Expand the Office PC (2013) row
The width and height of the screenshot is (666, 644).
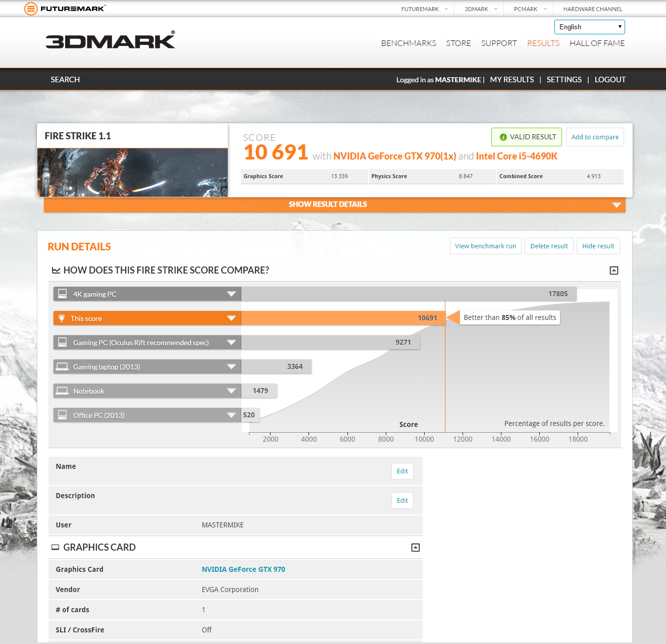pyautogui.click(x=231, y=415)
